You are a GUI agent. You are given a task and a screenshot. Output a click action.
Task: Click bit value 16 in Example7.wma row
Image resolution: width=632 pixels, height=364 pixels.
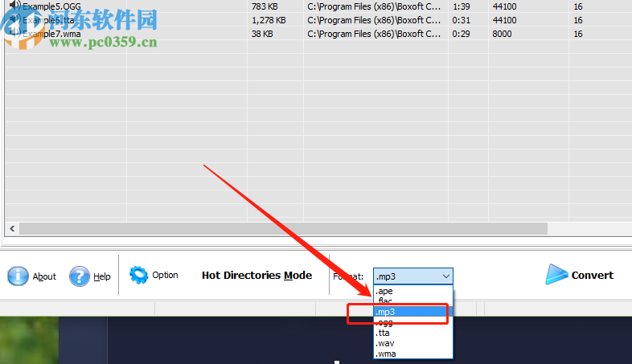[x=578, y=34]
